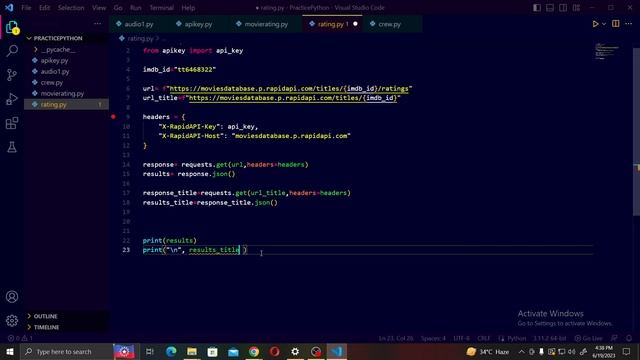Image resolution: width=640 pixels, height=360 pixels.
Task: Open the File menu
Action: (26, 8)
